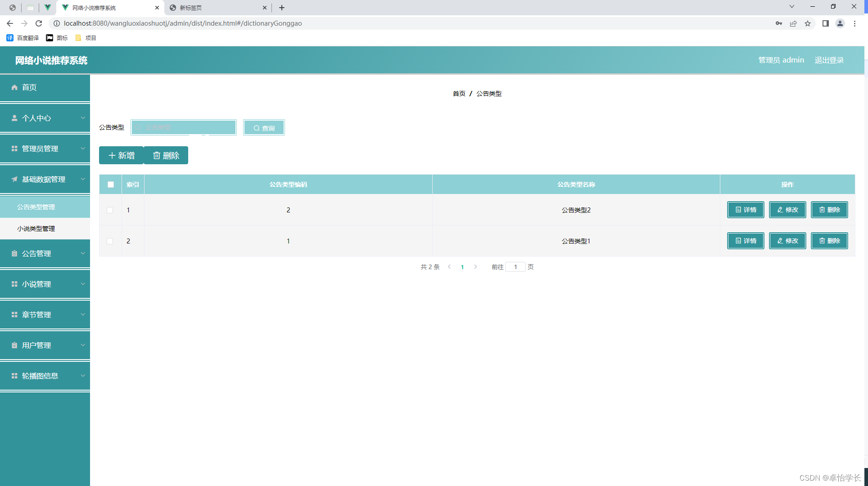Check the checkbox for row 公告类型1

(110, 241)
